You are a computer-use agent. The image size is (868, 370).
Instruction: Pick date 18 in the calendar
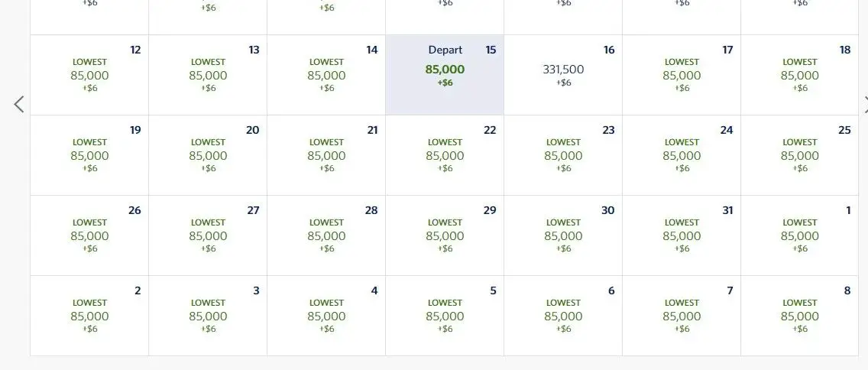799,75
